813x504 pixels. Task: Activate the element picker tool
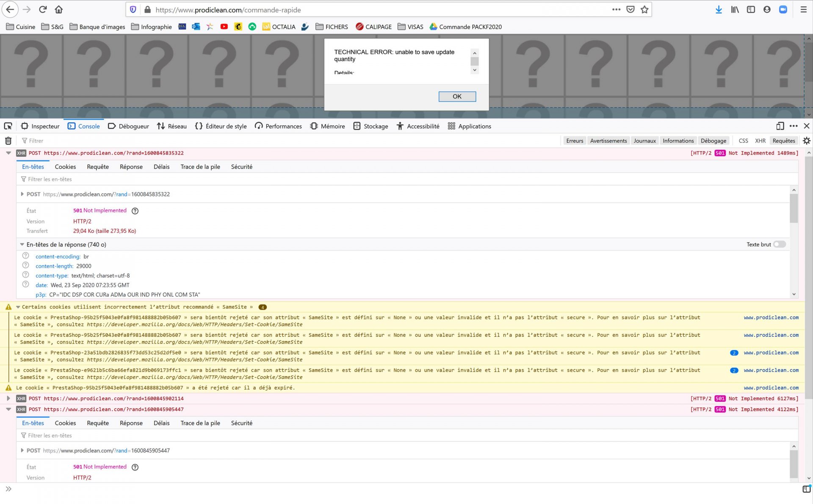(8, 126)
